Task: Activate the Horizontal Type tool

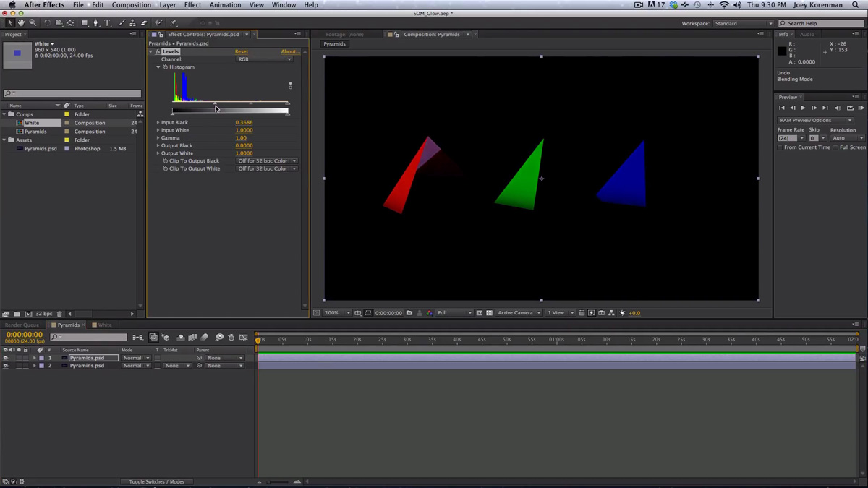Action: (107, 22)
